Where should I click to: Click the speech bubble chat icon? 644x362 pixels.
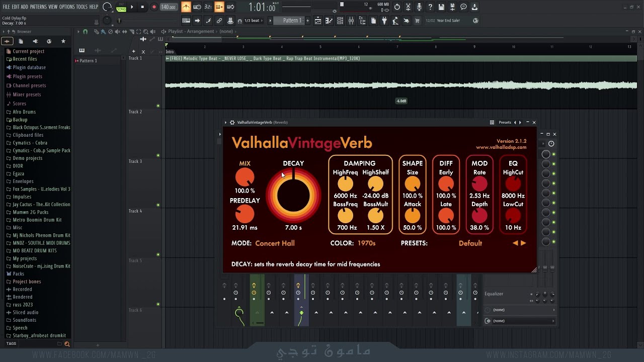tap(463, 7)
